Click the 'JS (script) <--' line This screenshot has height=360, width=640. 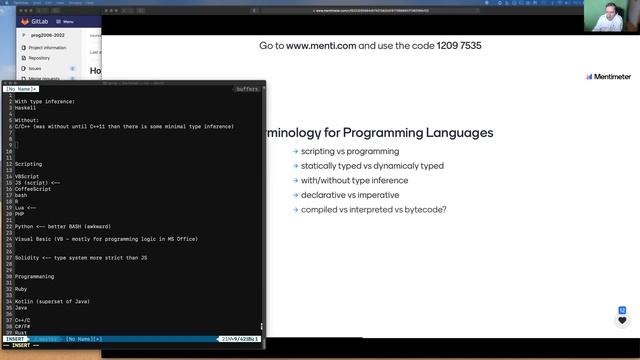coord(37,183)
